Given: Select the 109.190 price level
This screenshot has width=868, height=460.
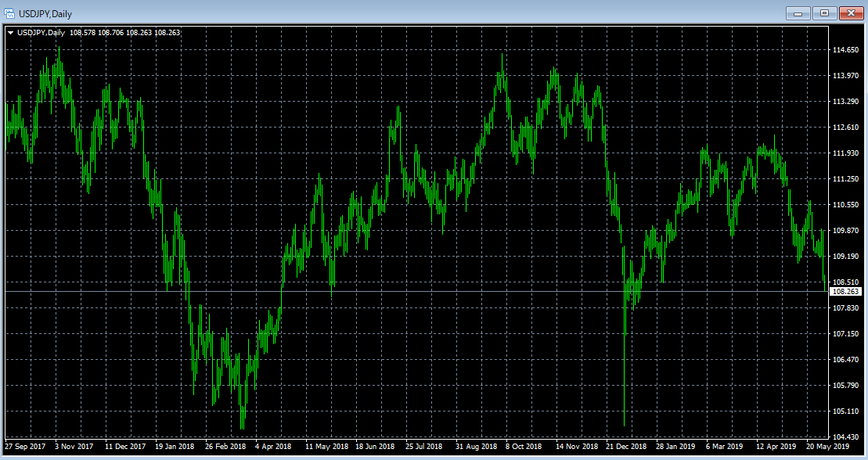Looking at the screenshot, I should click(x=845, y=257).
